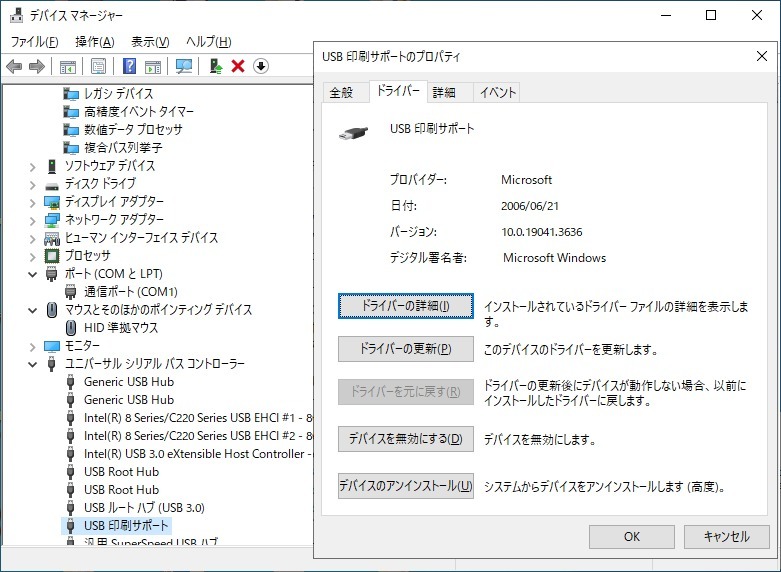Close the USB 印刷サポートのプロパティ dialog
This screenshot has height=572, width=781.
point(762,56)
